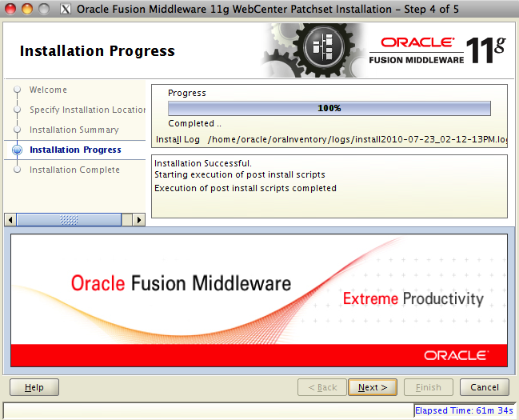Click the Oracle logo on the red banner strip
This screenshot has width=519, height=420.
(x=456, y=354)
